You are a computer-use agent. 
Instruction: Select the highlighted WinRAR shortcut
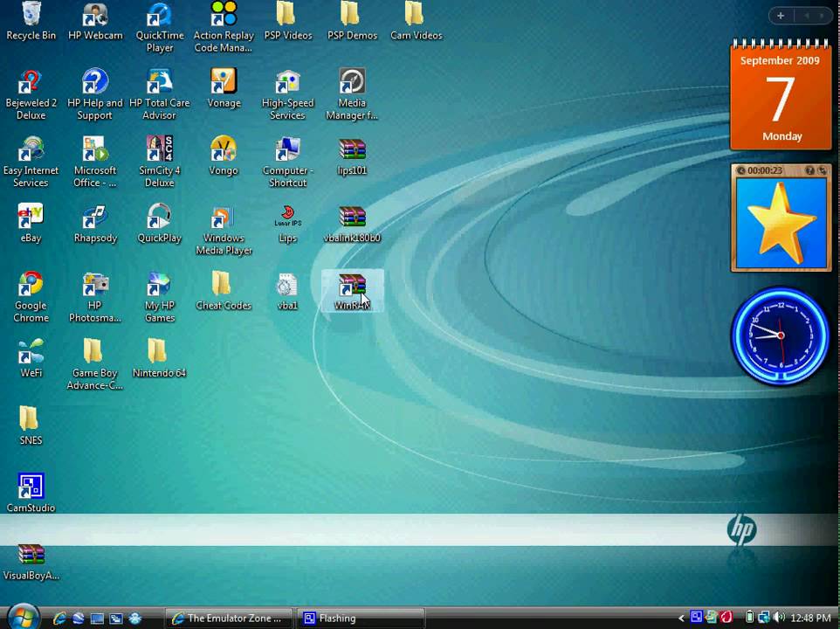(x=352, y=291)
